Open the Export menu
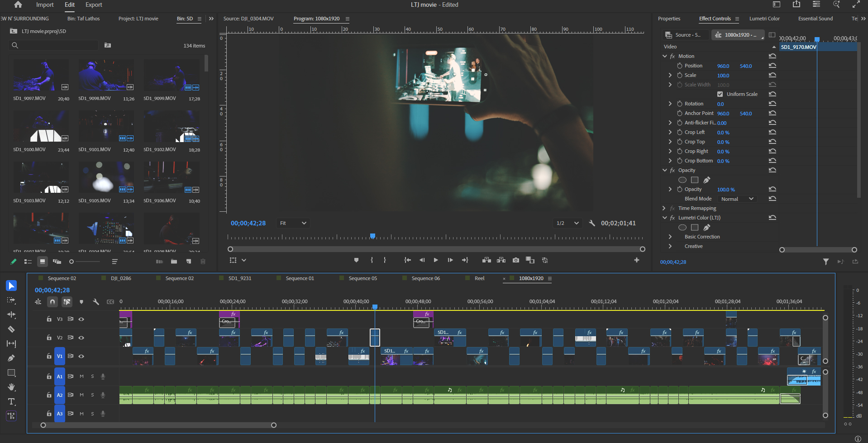Image resolution: width=868 pixels, height=443 pixels. [x=93, y=5]
